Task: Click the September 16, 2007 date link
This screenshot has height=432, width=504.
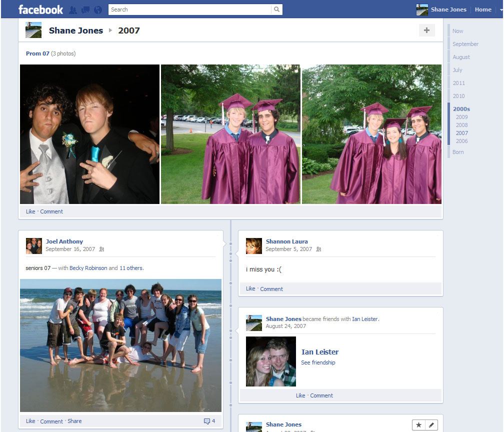Action: (x=70, y=249)
